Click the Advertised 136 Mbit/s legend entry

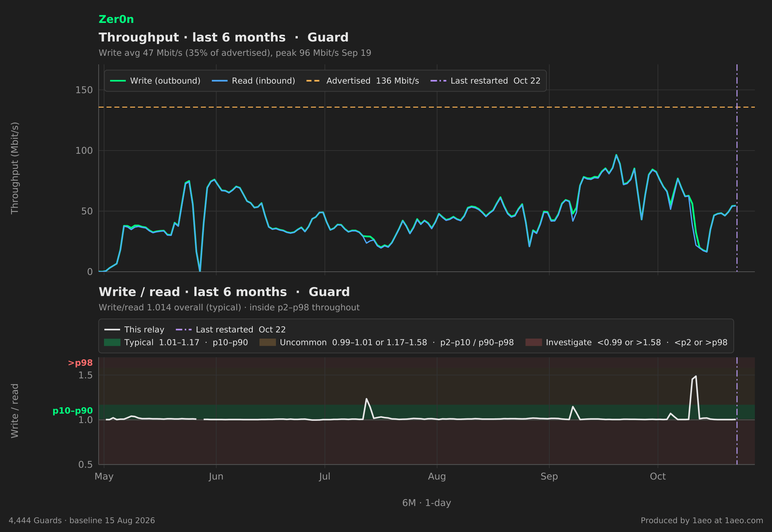[362, 81]
